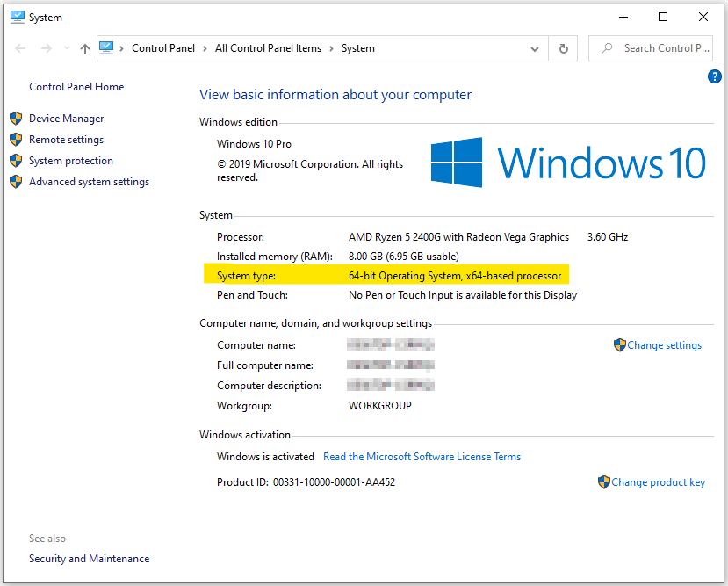Click the processor name AMD Ryzen 5 2400G
This screenshot has width=728, height=586.
(458, 237)
